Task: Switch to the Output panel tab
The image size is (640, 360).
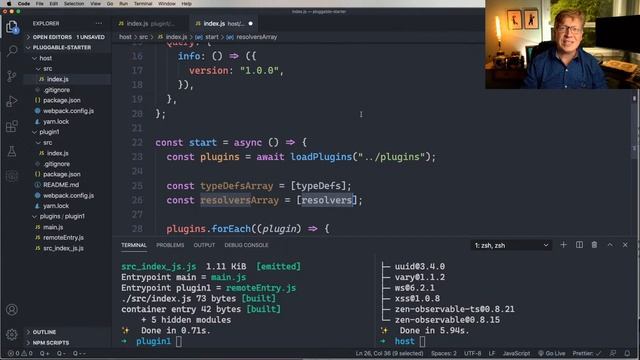Action: [204, 245]
